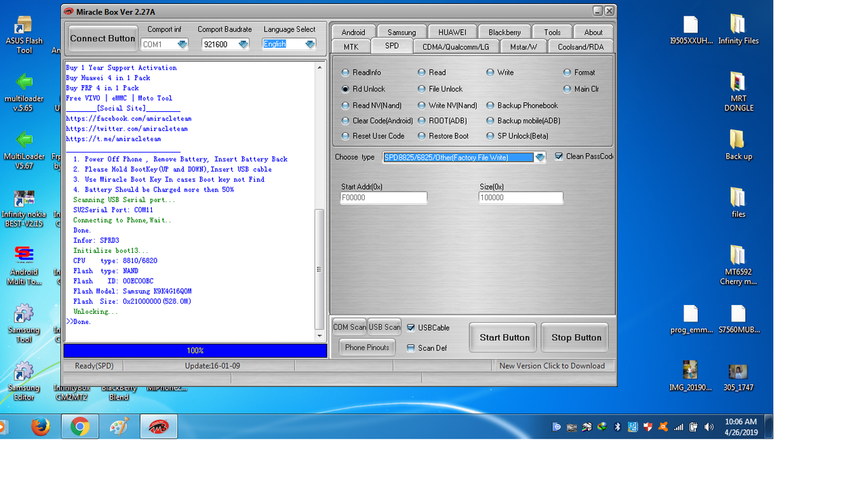
Task: Toggle the USBCable checkbox
Action: point(411,327)
